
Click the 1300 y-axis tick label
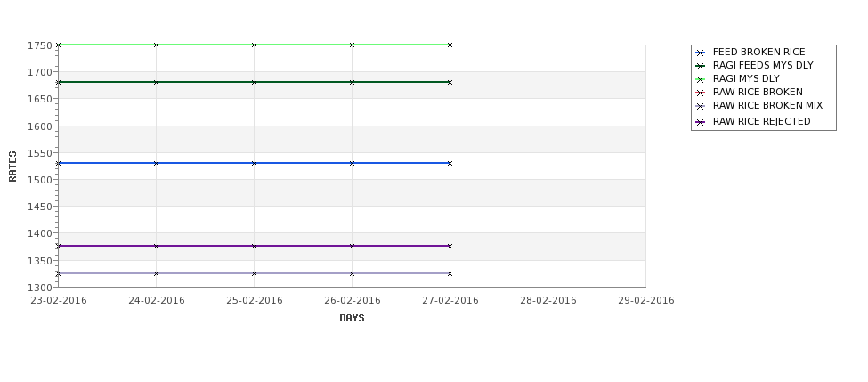click(40, 288)
